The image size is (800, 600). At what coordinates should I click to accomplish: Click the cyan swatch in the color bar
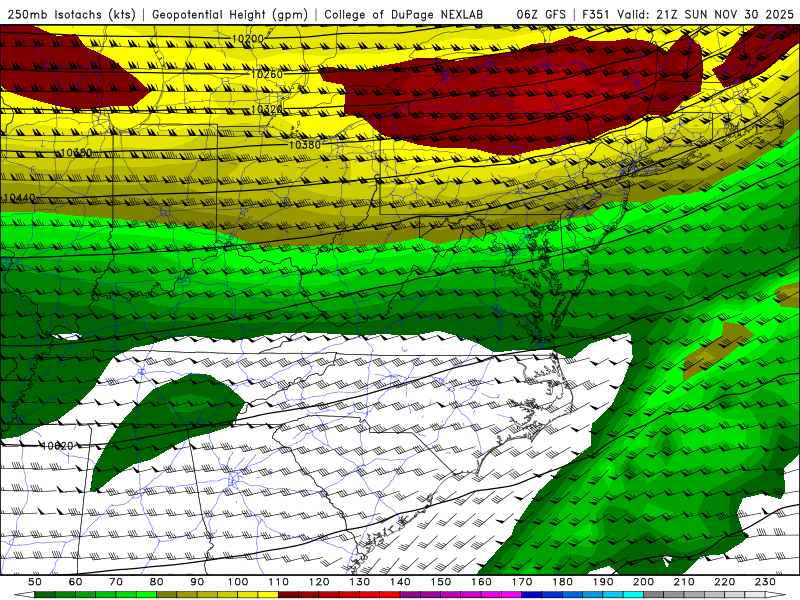(x=633, y=594)
